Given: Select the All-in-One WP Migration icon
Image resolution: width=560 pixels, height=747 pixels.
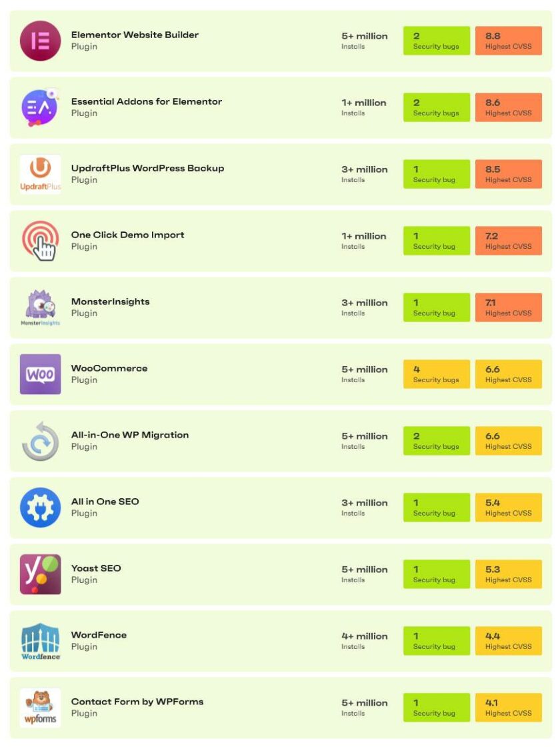Looking at the screenshot, I should (40, 441).
